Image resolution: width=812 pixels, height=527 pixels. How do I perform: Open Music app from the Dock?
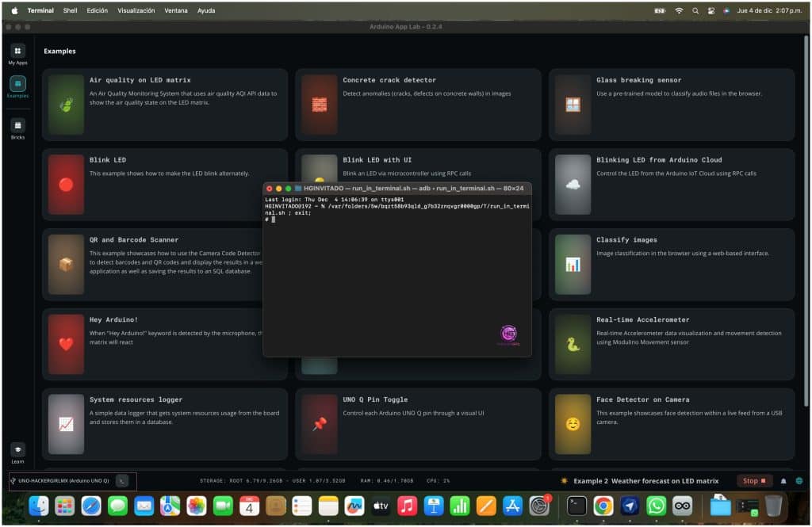coord(407,506)
